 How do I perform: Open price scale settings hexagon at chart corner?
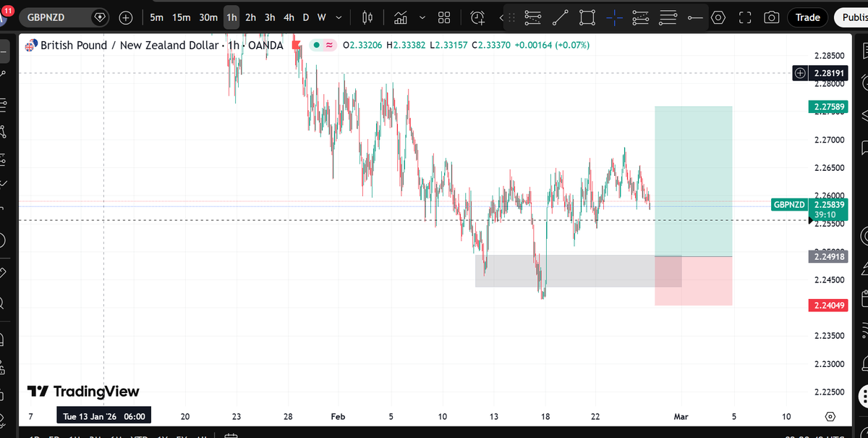click(x=830, y=416)
